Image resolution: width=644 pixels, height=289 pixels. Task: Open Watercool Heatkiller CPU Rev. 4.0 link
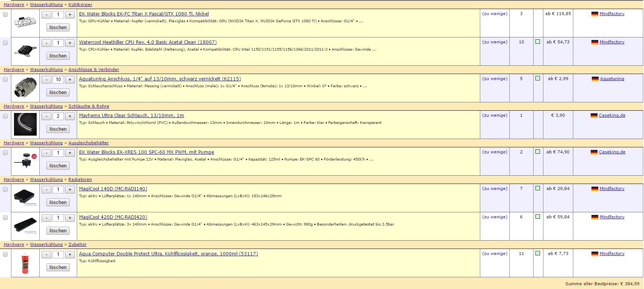148,42
